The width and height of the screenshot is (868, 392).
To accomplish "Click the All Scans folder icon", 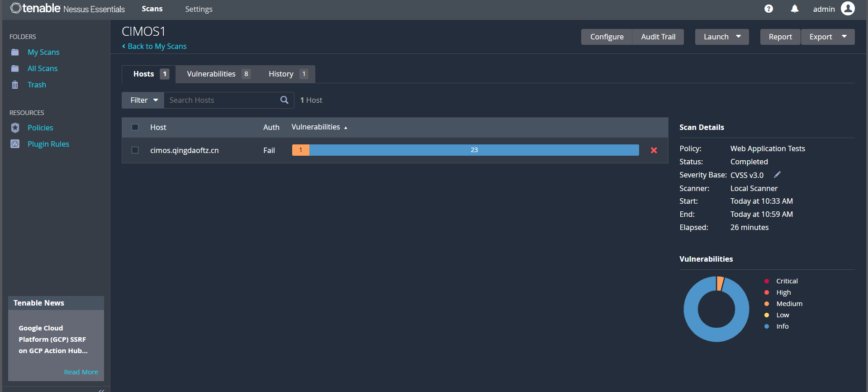I will [15, 68].
